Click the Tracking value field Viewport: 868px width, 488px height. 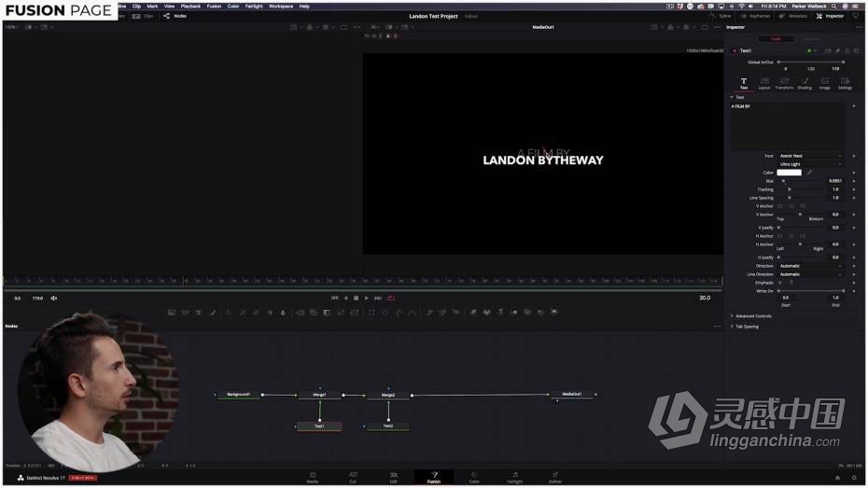[835, 189]
